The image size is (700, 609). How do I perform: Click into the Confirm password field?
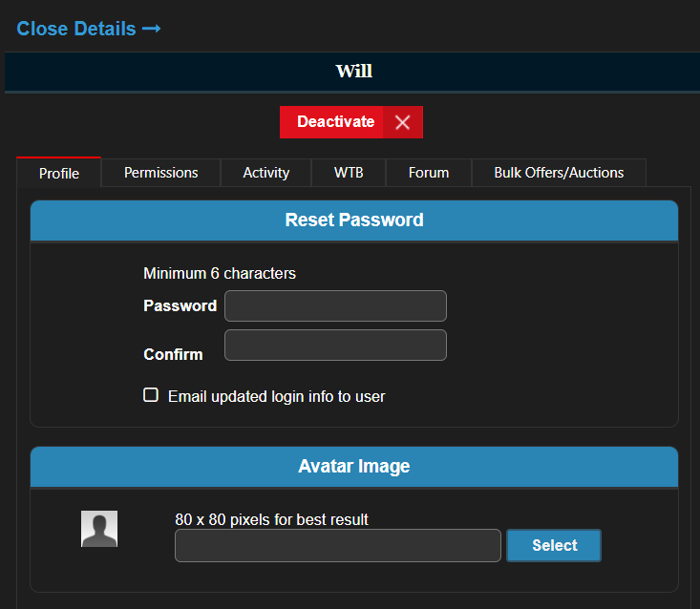[335, 346]
